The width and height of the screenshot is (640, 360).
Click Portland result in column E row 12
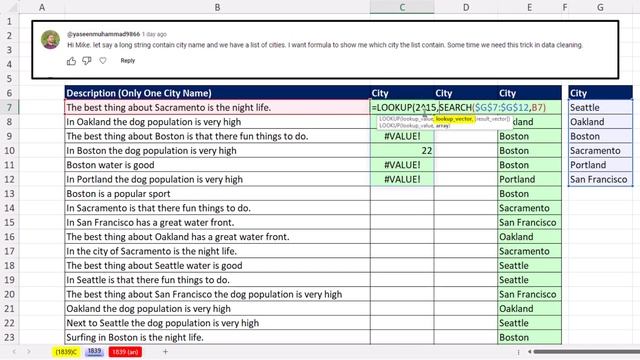(529, 179)
